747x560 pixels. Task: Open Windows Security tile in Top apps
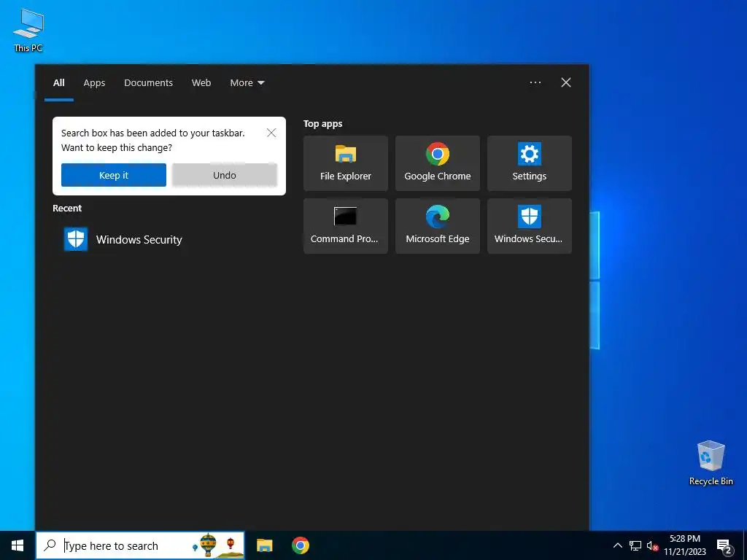tap(530, 226)
